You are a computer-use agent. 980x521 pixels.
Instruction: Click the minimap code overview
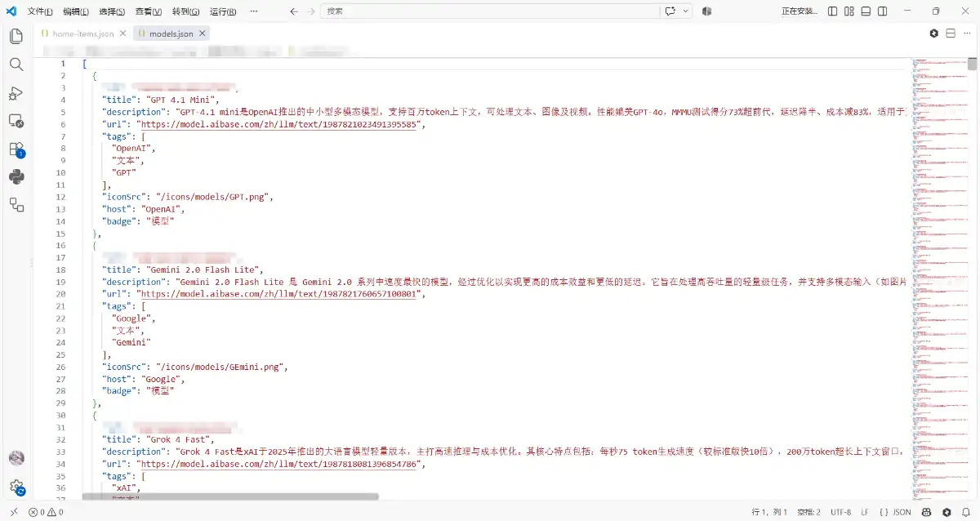tap(939, 278)
